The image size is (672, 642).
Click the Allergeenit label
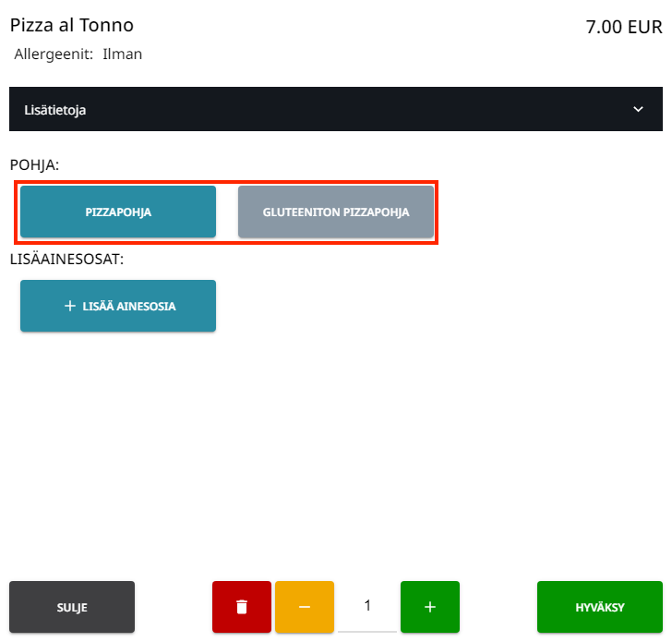point(54,55)
